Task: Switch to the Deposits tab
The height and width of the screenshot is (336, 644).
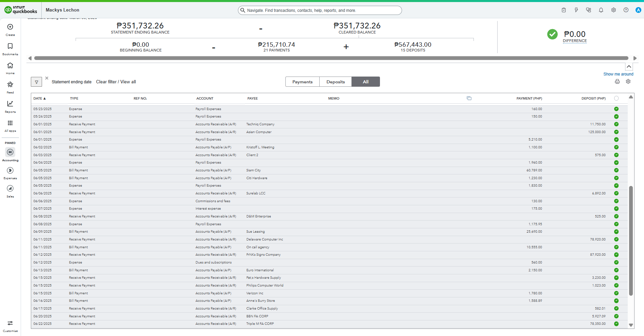Action: point(336,82)
